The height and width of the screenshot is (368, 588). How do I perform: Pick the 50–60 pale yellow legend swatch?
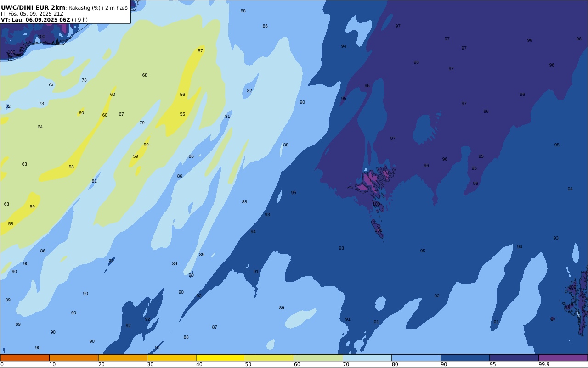pos(269,357)
